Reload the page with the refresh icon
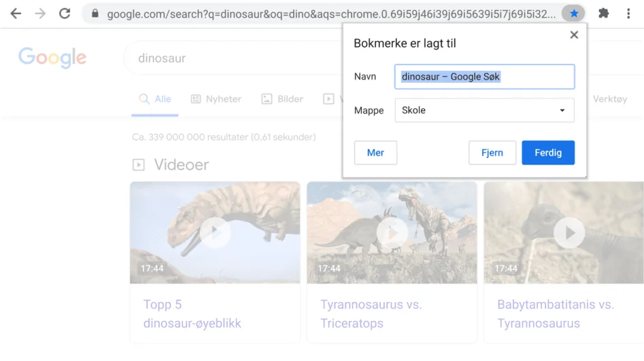This screenshot has width=644, height=361. (65, 14)
